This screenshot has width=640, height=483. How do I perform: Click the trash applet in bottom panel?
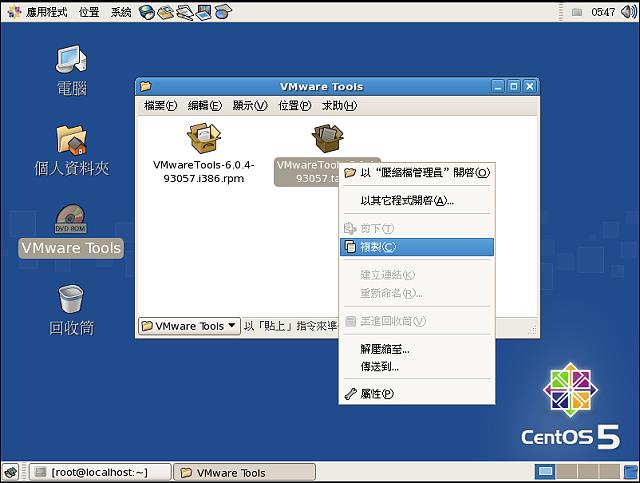click(x=631, y=472)
